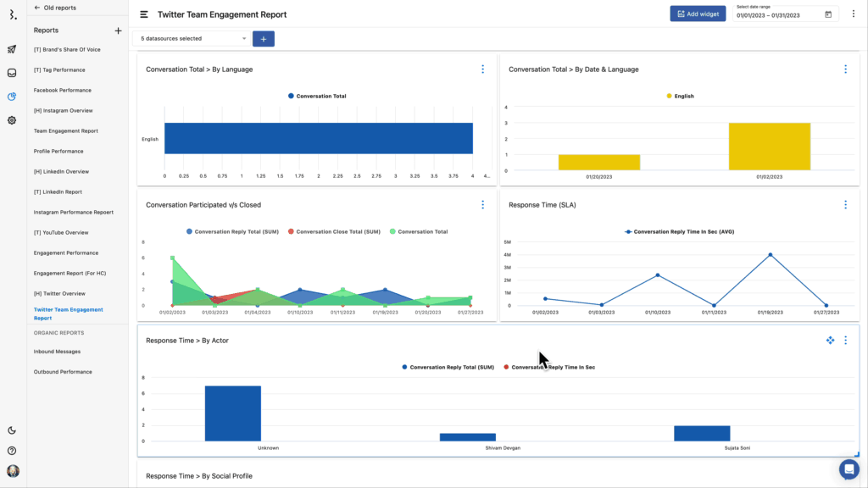Image resolution: width=868 pixels, height=488 pixels.
Task: Click the yellow English legend swatch
Action: click(x=669, y=96)
